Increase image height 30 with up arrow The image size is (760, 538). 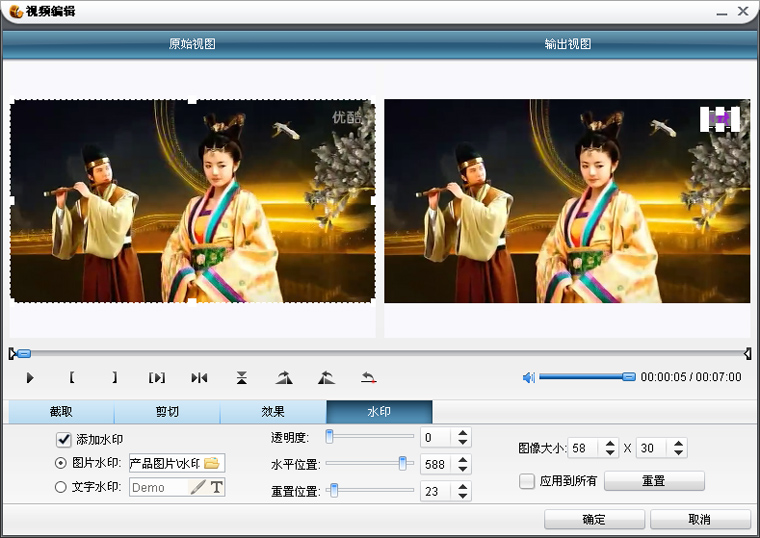click(679, 443)
